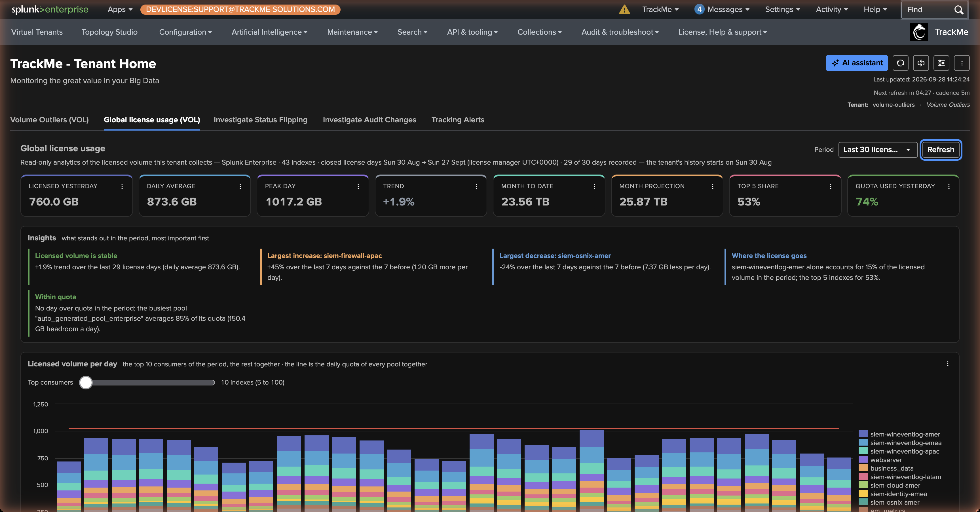This screenshot has width=980, height=512.
Task: Open Investigate Audit Changes tab
Action: point(369,120)
